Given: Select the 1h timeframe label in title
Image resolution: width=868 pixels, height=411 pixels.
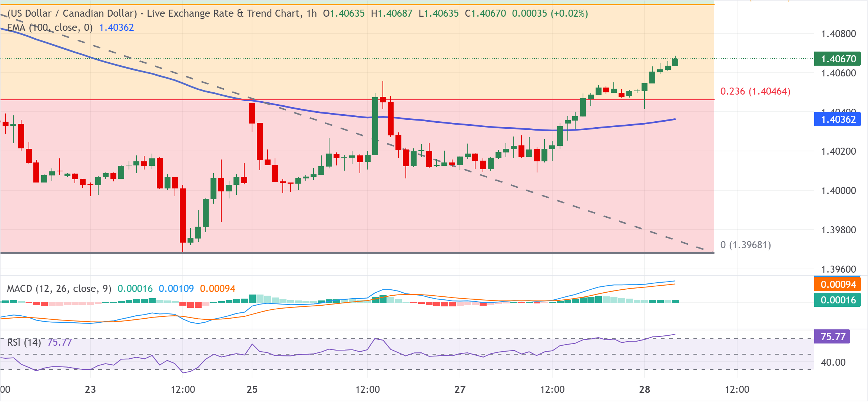Looking at the screenshot, I should click(312, 13).
